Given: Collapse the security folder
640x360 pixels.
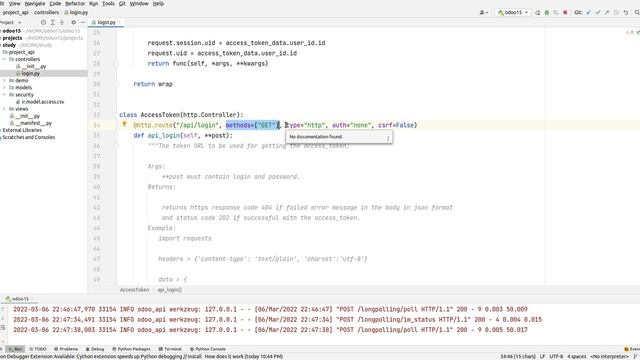Looking at the screenshot, I should (4, 95).
